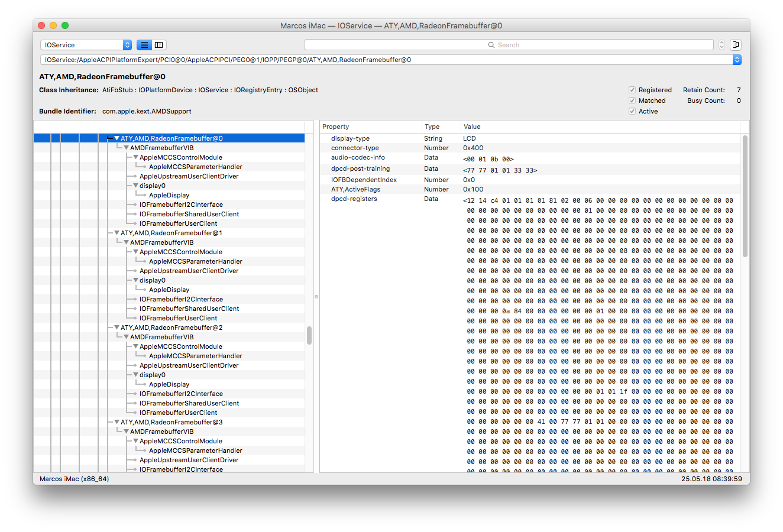The height and width of the screenshot is (532, 783).
Task: Select AppleDisplay under RadeonFramebuffer@1
Action: point(169,290)
